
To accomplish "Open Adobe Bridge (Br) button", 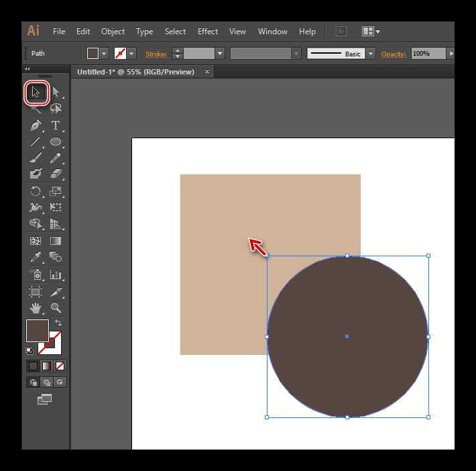I will (x=341, y=32).
